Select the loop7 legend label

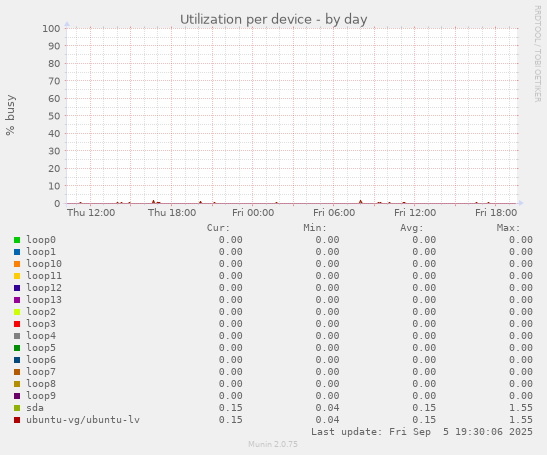pos(41,372)
